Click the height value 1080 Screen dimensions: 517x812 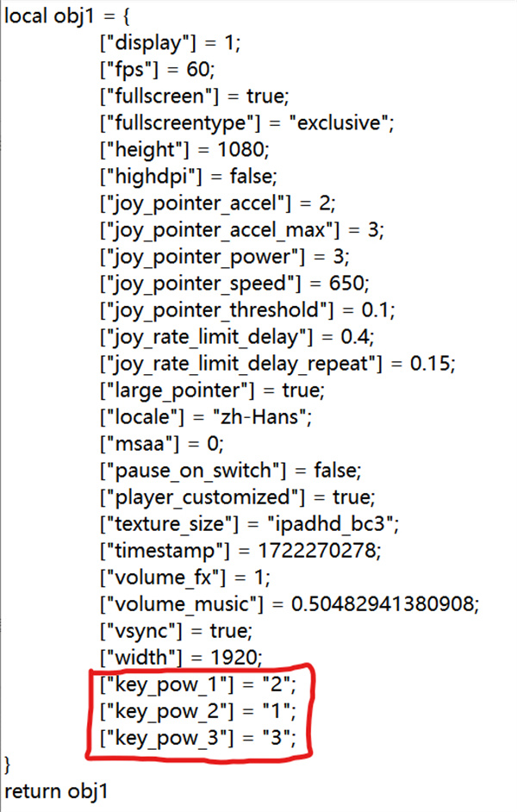[241, 150]
